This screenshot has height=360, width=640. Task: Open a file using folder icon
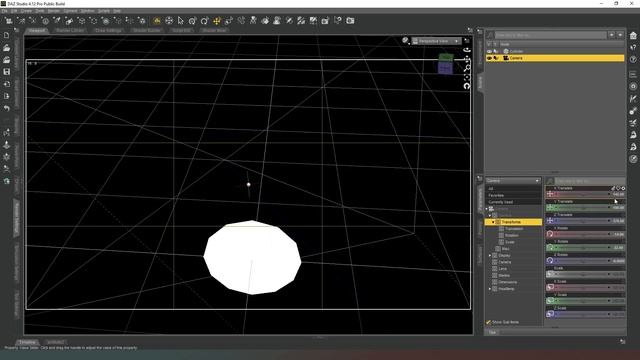7,48
